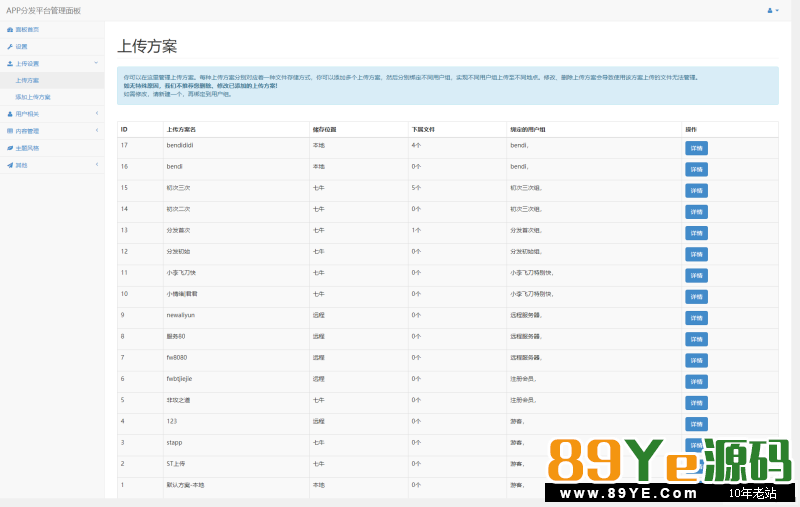Select the 上传方案 submenu item

tap(27, 81)
